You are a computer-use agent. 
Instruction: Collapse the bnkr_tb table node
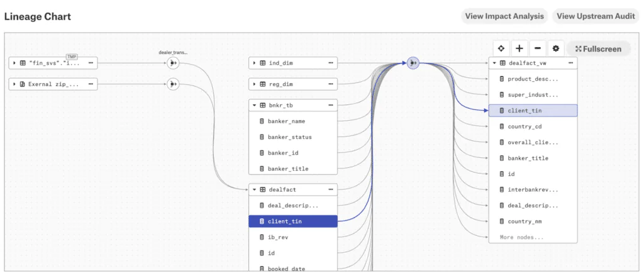[x=255, y=105]
